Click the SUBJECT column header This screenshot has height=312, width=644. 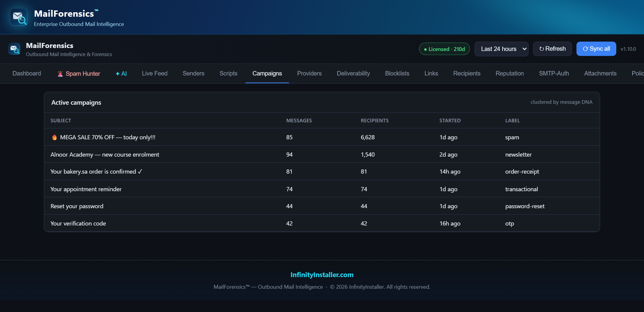[61, 120]
